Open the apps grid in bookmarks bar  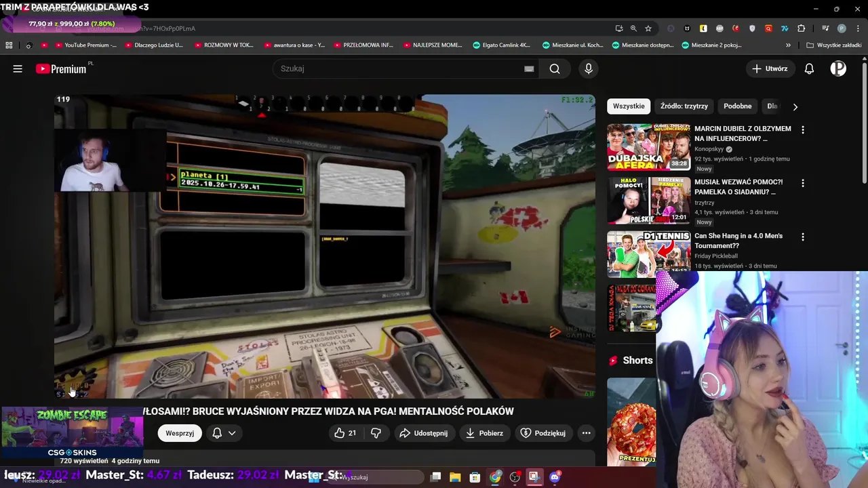coord(9,45)
